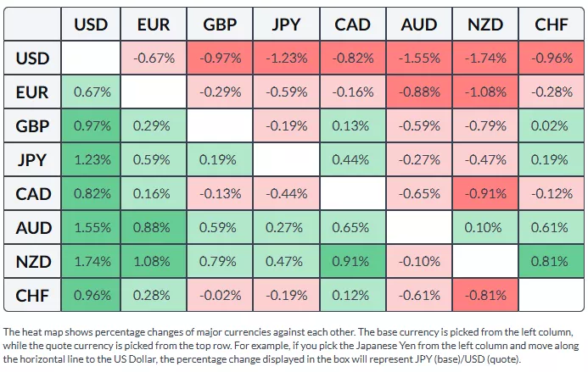Click the 1.55% cell for AUD/USD

tap(91, 228)
